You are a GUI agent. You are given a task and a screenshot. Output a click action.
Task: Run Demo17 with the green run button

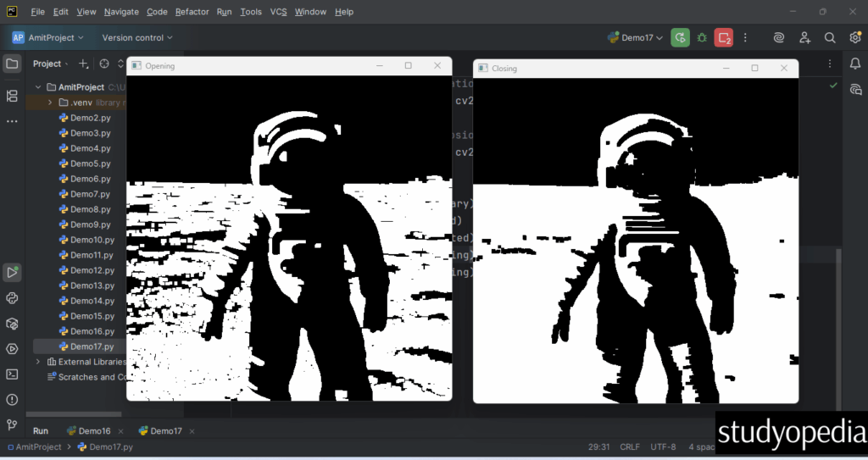click(681, 37)
